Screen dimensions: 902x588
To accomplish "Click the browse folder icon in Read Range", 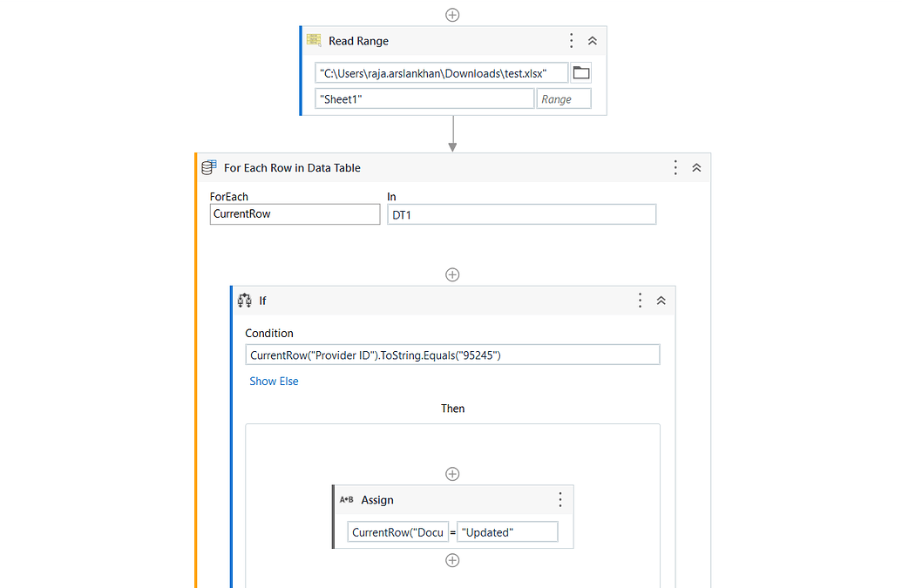I will (580, 73).
